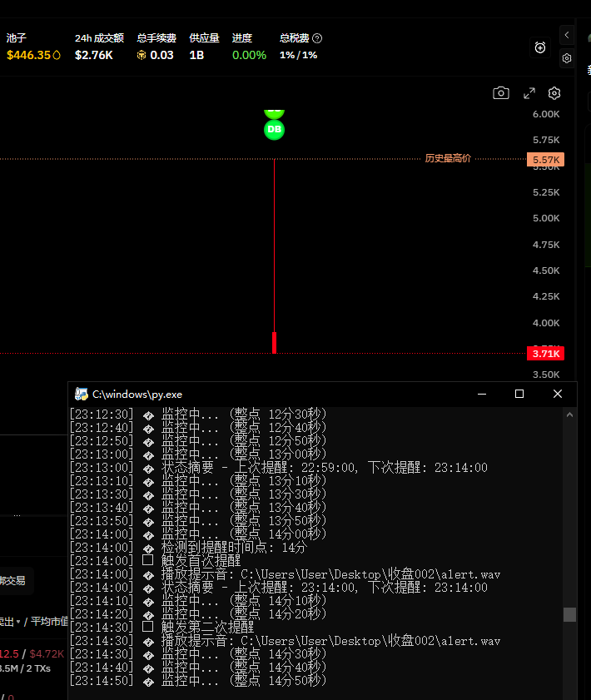Maximize the py.exe console window
591x700 pixels.
pyautogui.click(x=519, y=394)
